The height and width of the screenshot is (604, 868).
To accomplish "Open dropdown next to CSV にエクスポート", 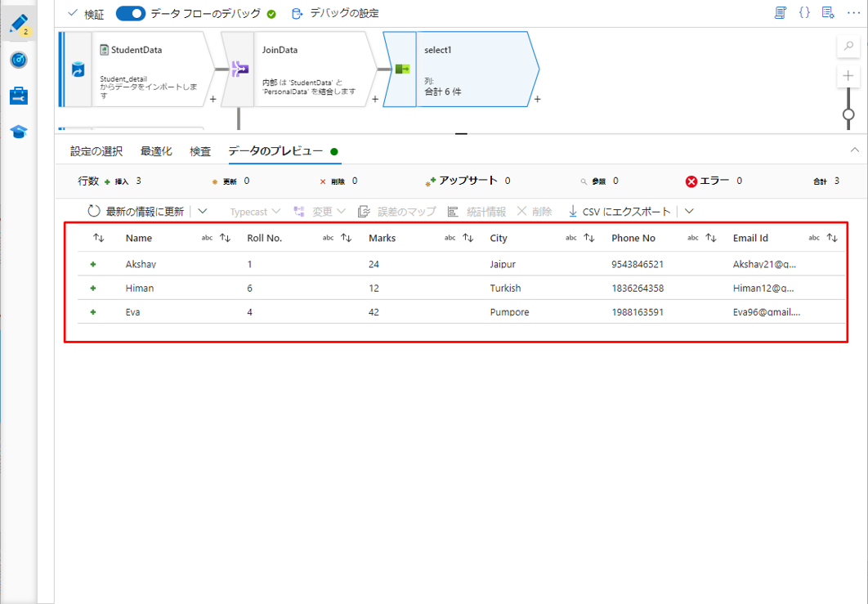I will pyautogui.click(x=689, y=211).
